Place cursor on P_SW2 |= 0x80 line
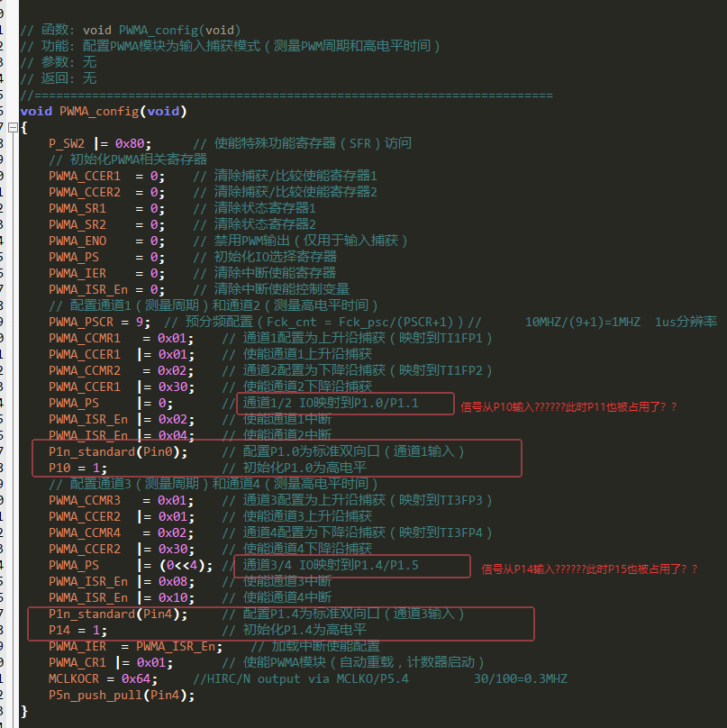 point(99,143)
